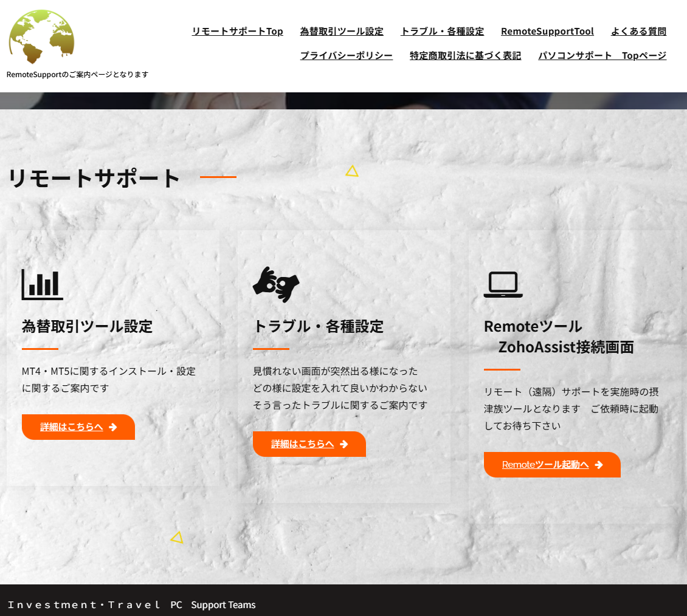This screenshot has height=616, width=687.
Task: Open 特定商取引法に基づく表記 navigation link
Action: (x=465, y=56)
